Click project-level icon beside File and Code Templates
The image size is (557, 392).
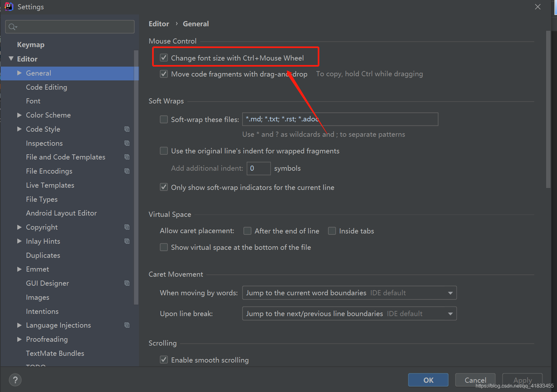(x=127, y=157)
